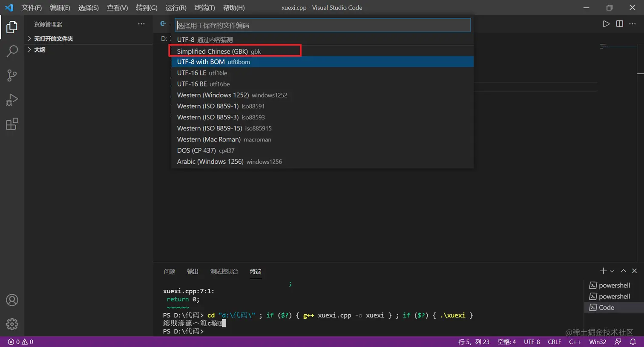Select UTF-8 with BOM encoding
The height and width of the screenshot is (347, 644).
[x=213, y=62]
